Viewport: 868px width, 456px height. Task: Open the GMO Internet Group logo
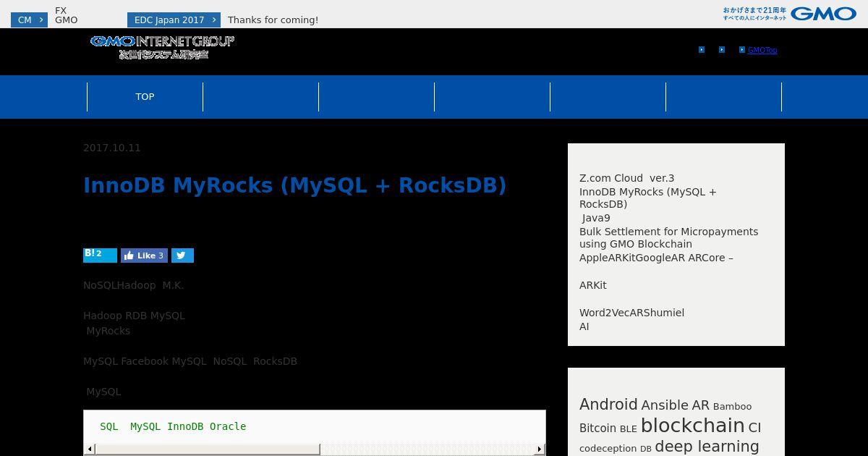(162, 47)
